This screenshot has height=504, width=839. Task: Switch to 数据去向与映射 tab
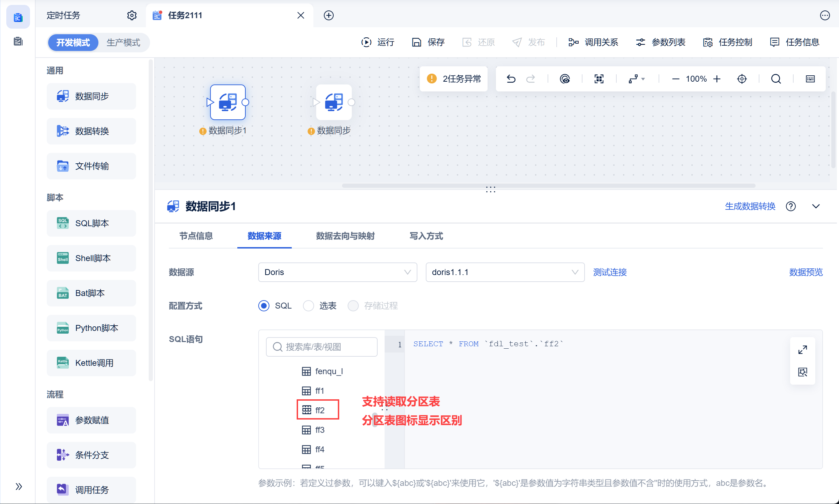(345, 236)
